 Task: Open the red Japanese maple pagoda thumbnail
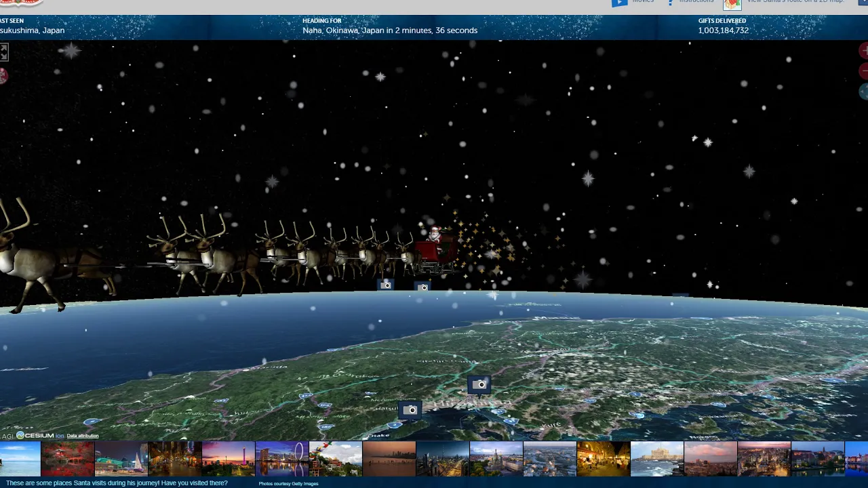pos(67,459)
